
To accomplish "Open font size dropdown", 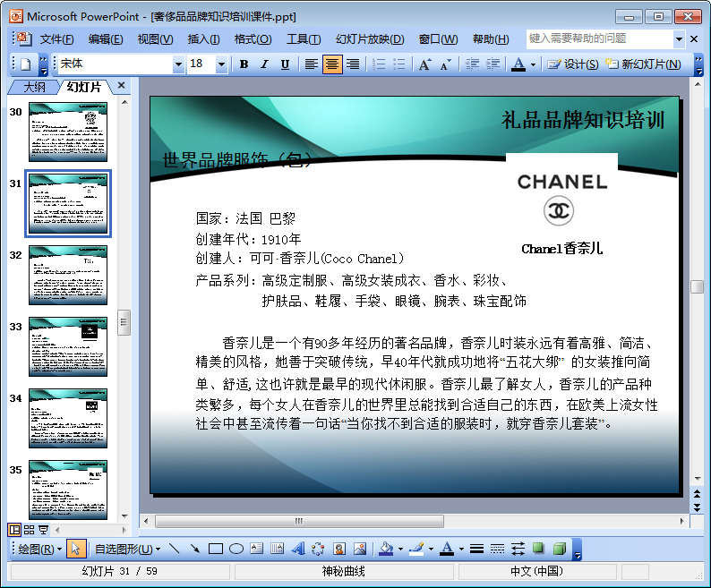I will pyautogui.click(x=221, y=64).
